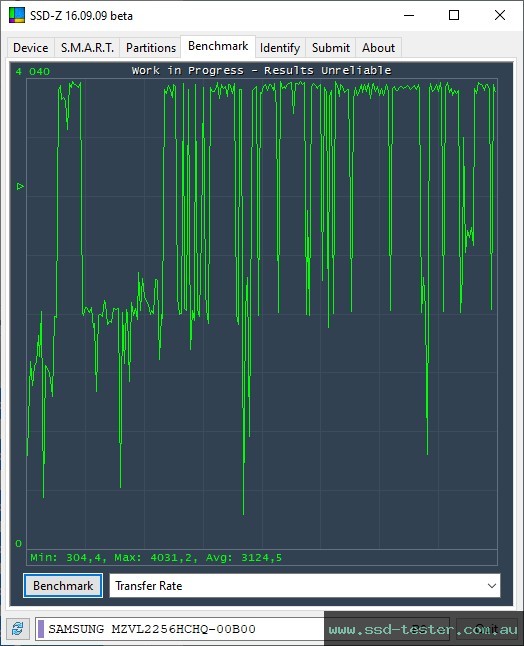This screenshot has height=646, width=524.
Task: Open the Device tab
Action: click(30, 48)
